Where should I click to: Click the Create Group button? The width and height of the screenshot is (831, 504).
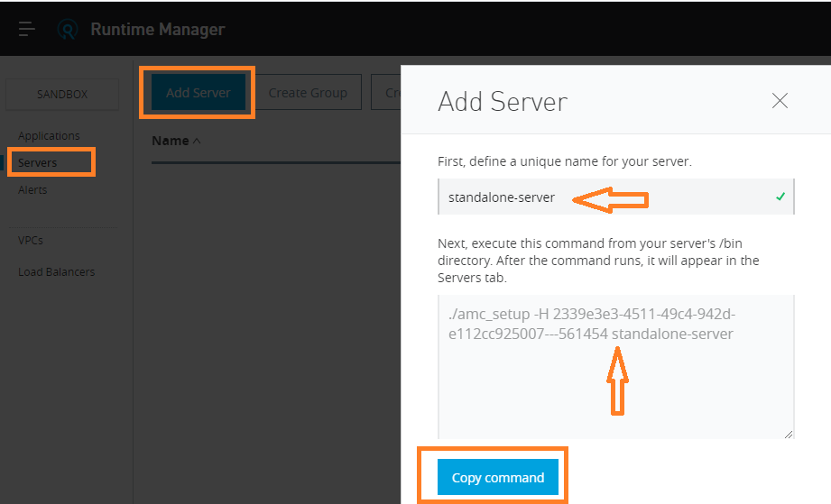[x=308, y=93]
